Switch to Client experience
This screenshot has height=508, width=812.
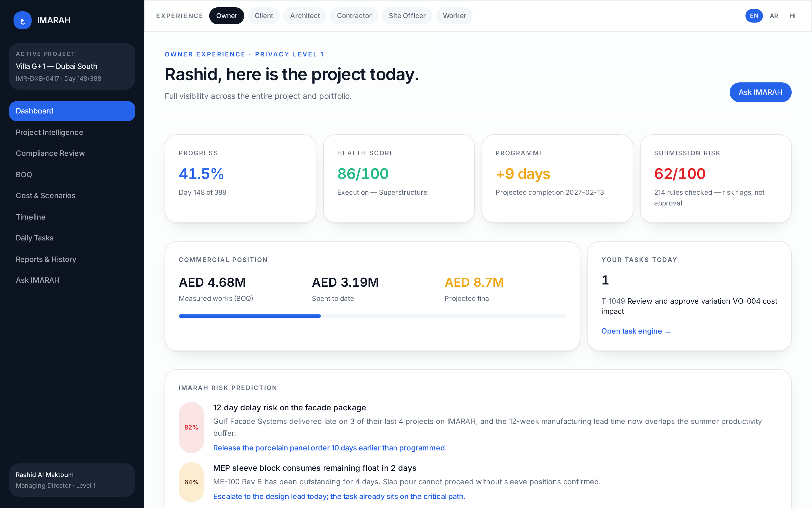tap(264, 16)
